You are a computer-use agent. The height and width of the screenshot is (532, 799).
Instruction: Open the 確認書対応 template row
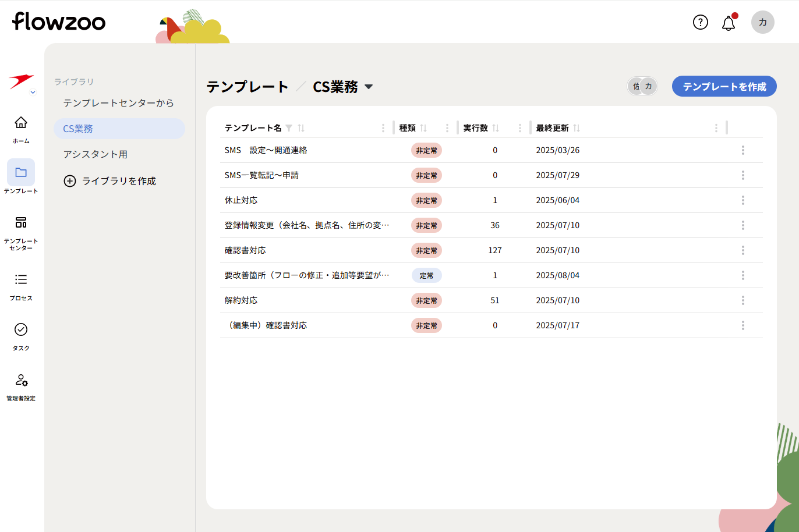[x=245, y=250]
